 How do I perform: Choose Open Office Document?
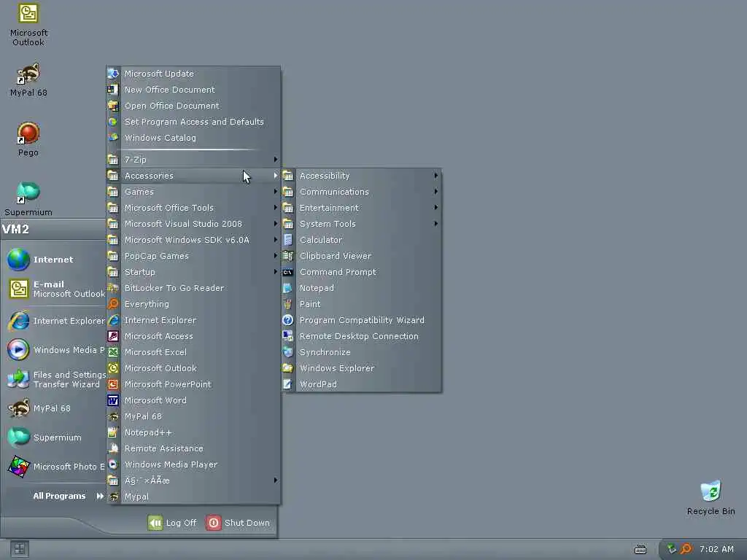193,106
